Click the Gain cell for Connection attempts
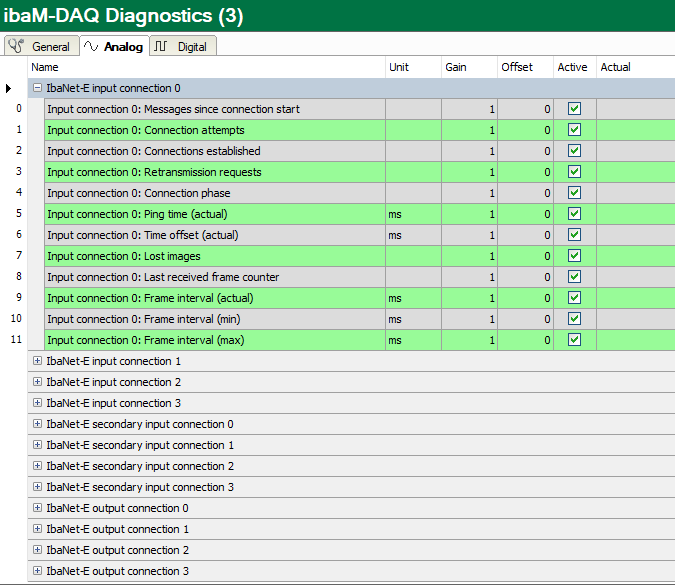The image size is (675, 585). [469, 130]
